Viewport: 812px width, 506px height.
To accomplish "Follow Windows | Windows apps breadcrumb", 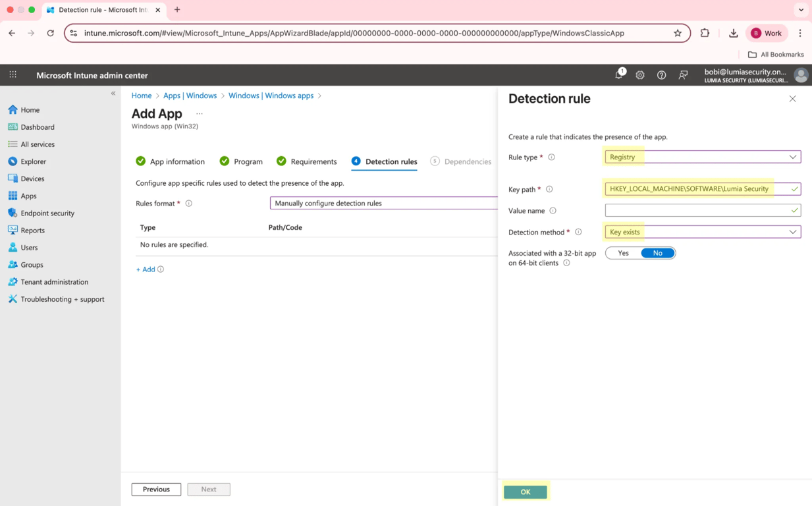I will (x=271, y=96).
